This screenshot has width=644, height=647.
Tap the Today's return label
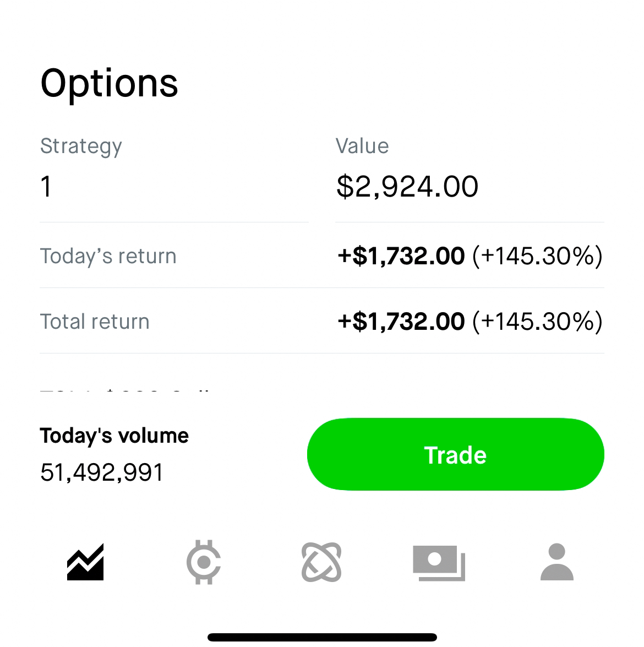point(108,256)
